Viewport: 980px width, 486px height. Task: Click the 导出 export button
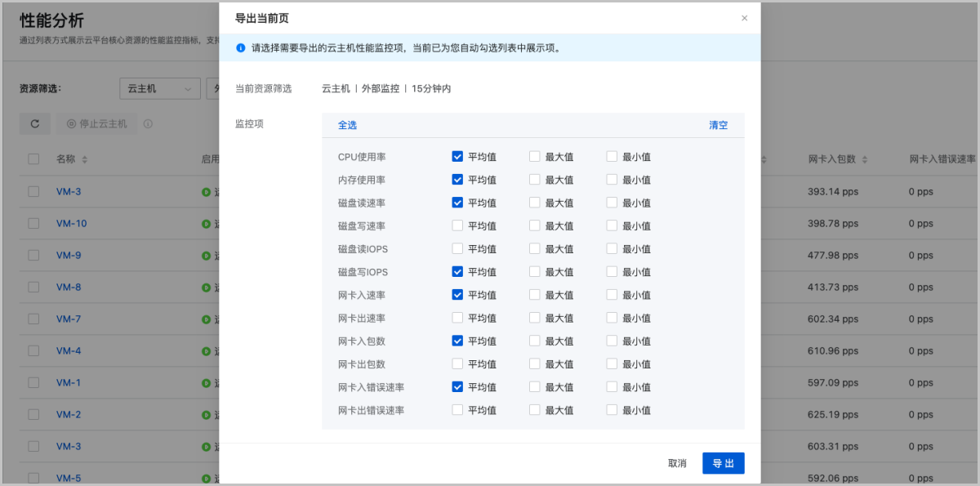click(723, 462)
